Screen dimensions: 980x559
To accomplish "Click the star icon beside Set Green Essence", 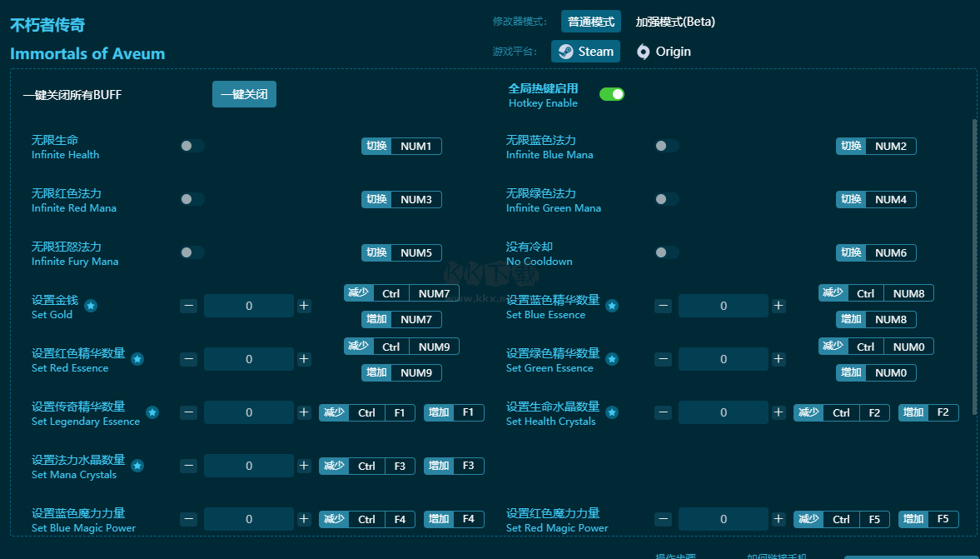I will pyautogui.click(x=612, y=359).
